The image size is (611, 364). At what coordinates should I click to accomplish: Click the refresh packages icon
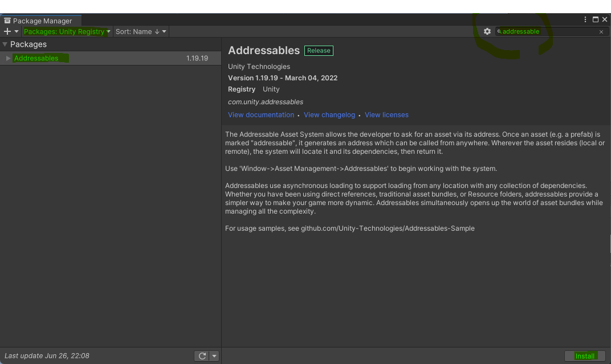pyautogui.click(x=202, y=356)
